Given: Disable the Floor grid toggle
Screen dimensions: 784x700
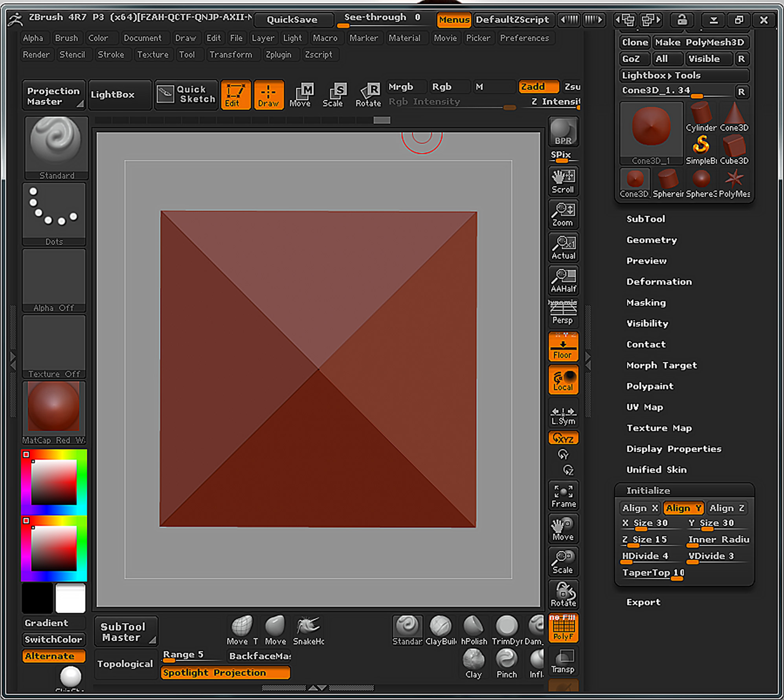Looking at the screenshot, I should [563, 347].
